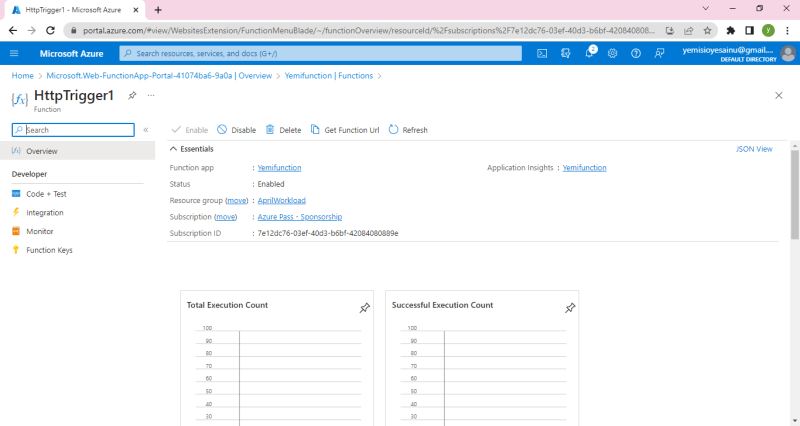
Task: Go back in the browser
Action: 13,31
